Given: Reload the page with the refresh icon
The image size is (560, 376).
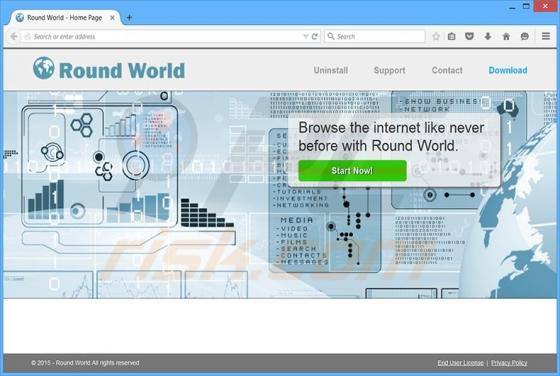Looking at the screenshot, I should point(315,36).
